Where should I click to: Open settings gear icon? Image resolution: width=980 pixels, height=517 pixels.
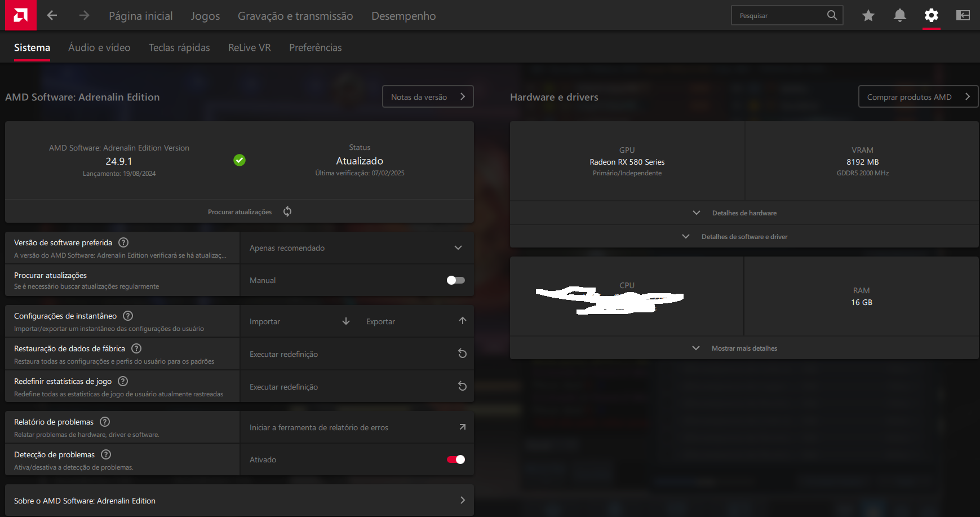point(932,15)
